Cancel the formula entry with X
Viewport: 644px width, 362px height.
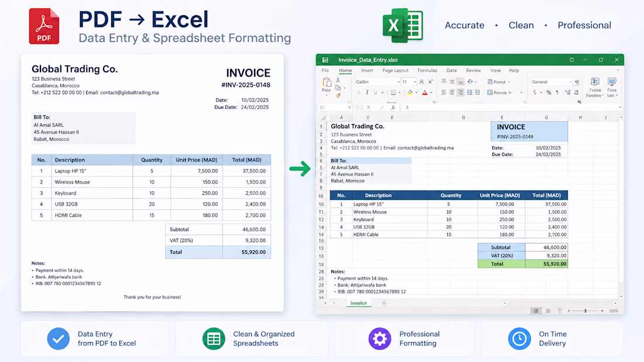368,108
